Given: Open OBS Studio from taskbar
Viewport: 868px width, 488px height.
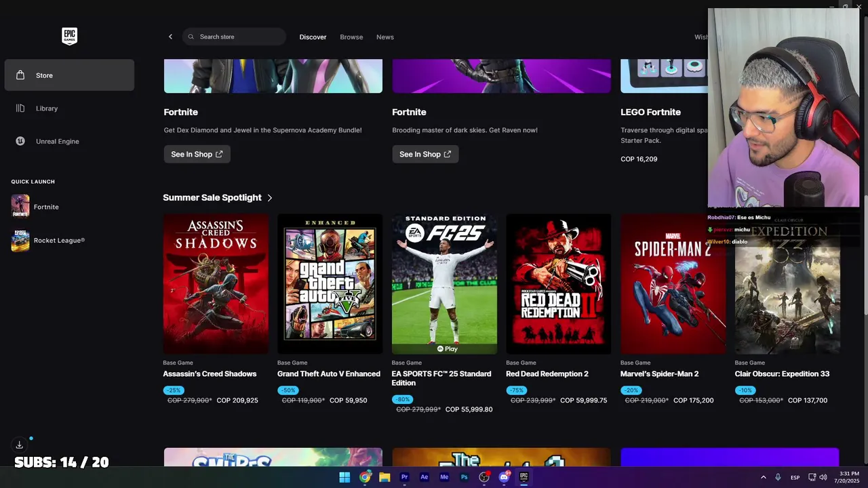Looking at the screenshot, I should click(x=484, y=477).
